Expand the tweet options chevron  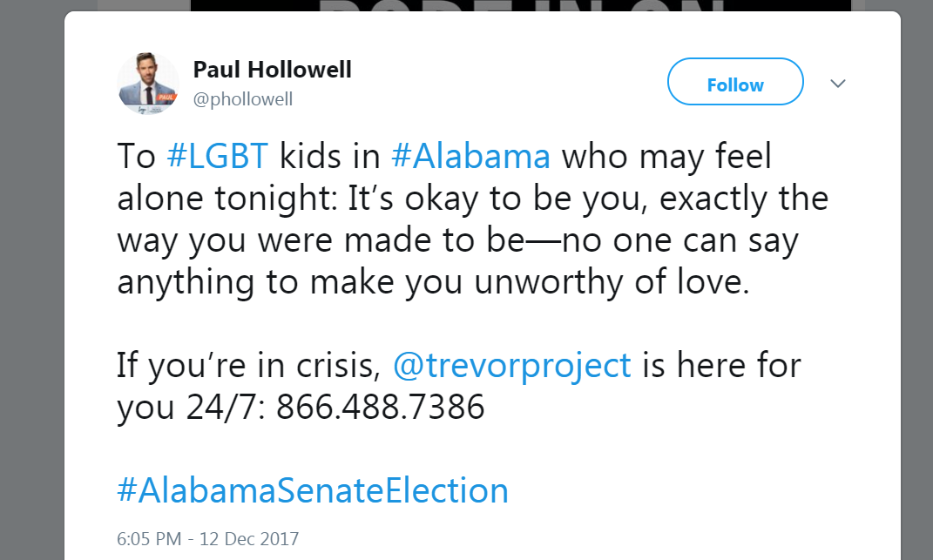pos(838,84)
